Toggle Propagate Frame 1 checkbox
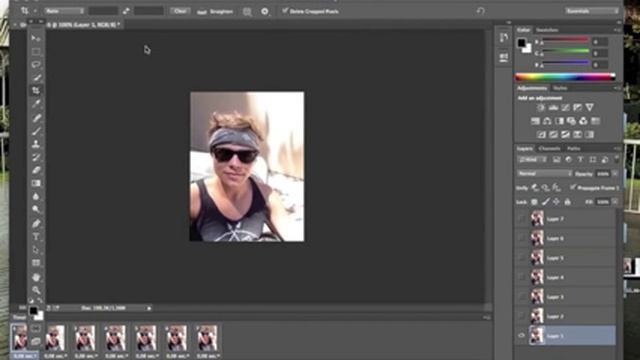The height and width of the screenshot is (360, 640). click(573, 187)
